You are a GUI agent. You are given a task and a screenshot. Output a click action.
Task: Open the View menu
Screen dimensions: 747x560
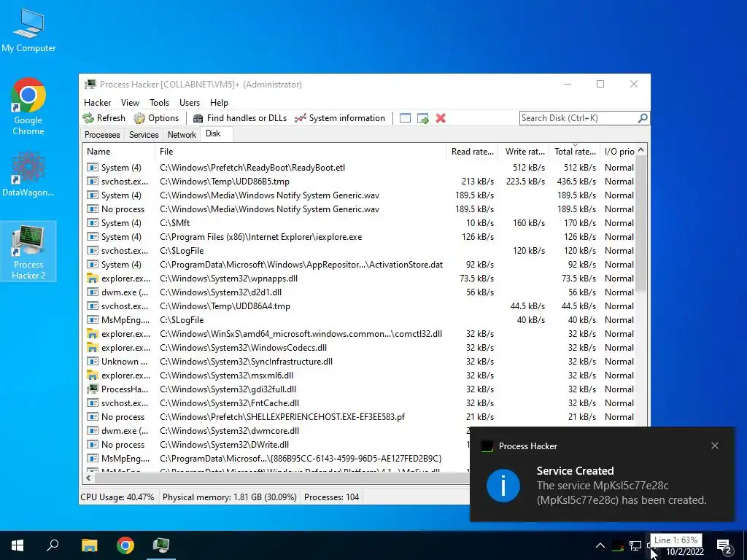(x=130, y=102)
